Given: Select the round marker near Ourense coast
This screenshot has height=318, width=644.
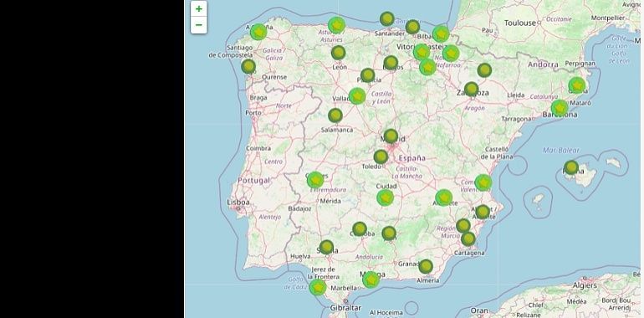Looking at the screenshot, I should pyautogui.click(x=248, y=66).
